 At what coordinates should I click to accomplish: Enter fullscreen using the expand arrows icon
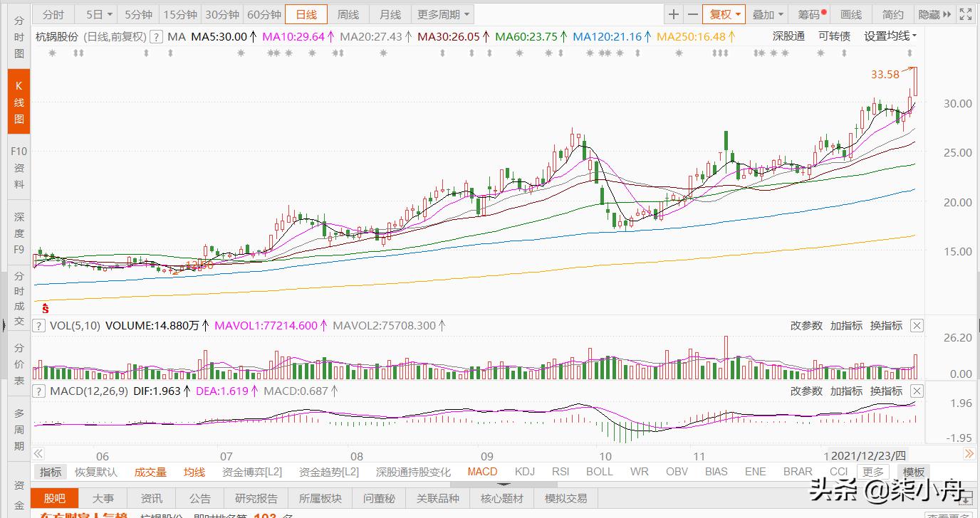click(966, 14)
